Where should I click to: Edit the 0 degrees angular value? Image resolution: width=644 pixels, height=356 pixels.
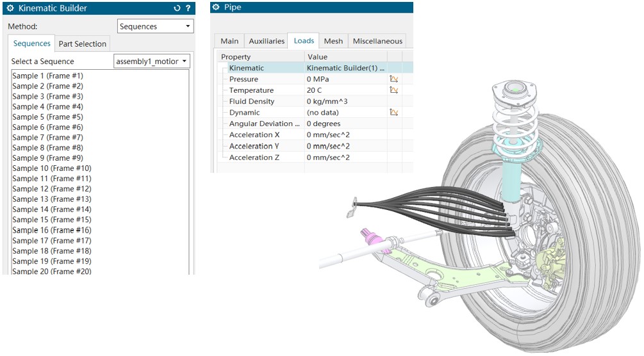pos(346,123)
